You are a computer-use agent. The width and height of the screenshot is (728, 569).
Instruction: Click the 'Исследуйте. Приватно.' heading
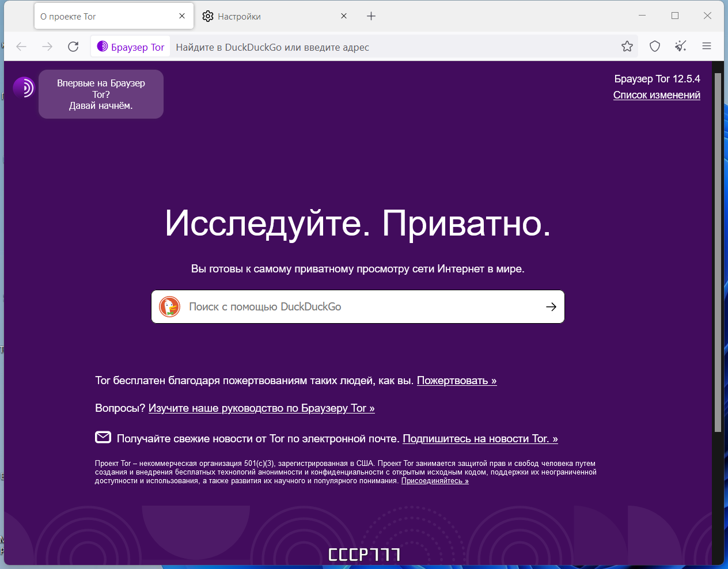(358, 223)
